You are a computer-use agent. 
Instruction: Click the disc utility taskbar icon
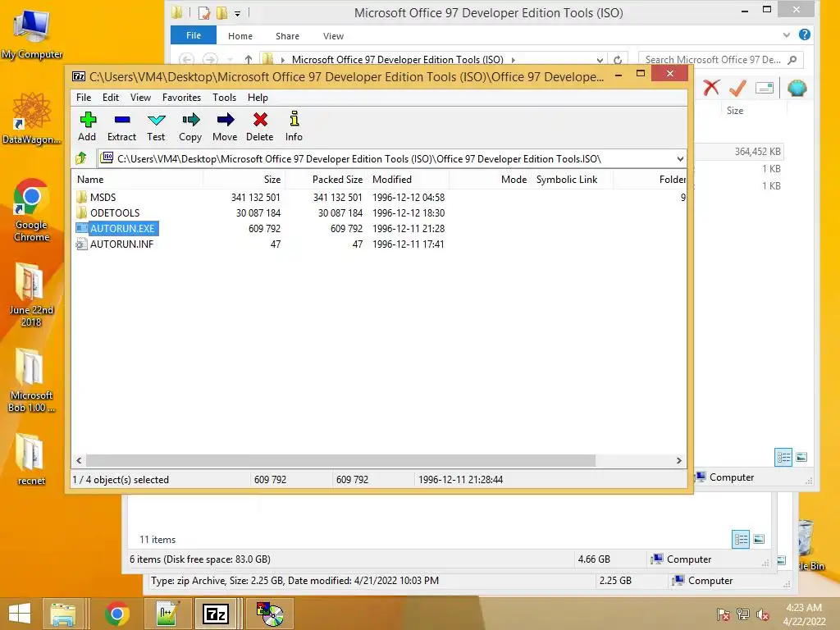coord(270,614)
